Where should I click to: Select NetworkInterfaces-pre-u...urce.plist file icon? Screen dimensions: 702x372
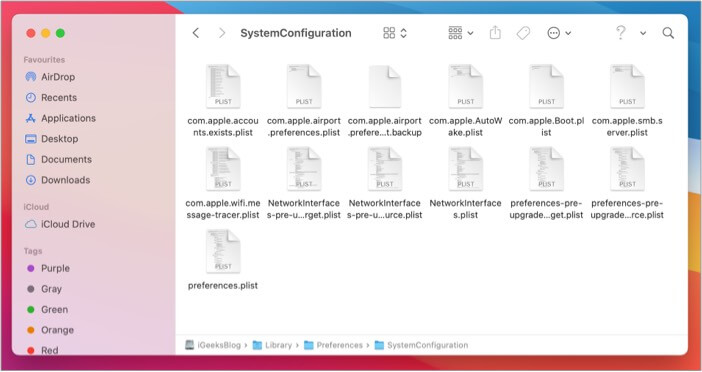pos(385,169)
